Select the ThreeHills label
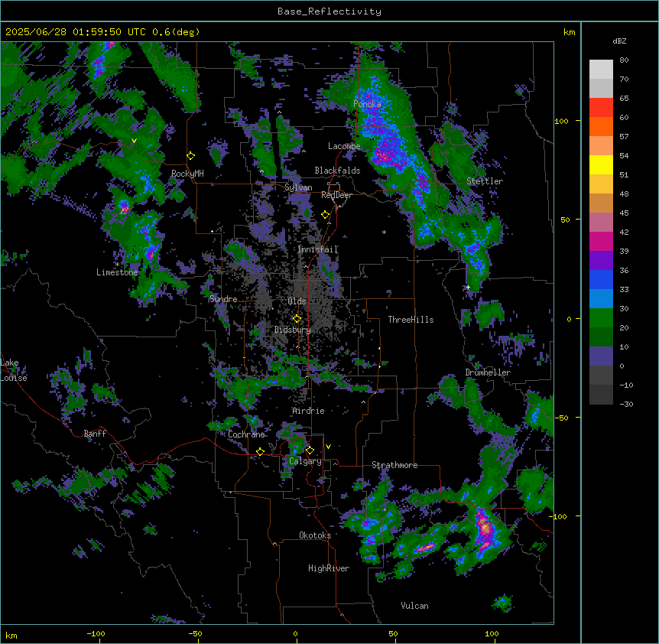The image size is (659, 644). [x=411, y=320]
